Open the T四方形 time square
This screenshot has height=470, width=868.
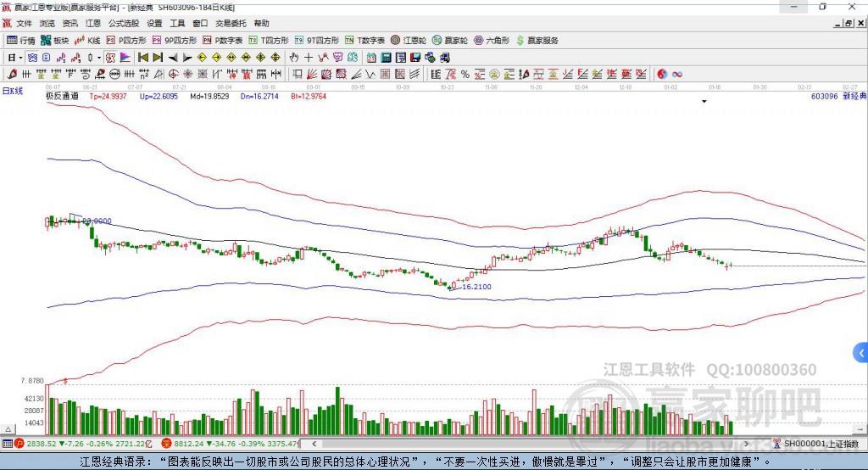[269, 41]
